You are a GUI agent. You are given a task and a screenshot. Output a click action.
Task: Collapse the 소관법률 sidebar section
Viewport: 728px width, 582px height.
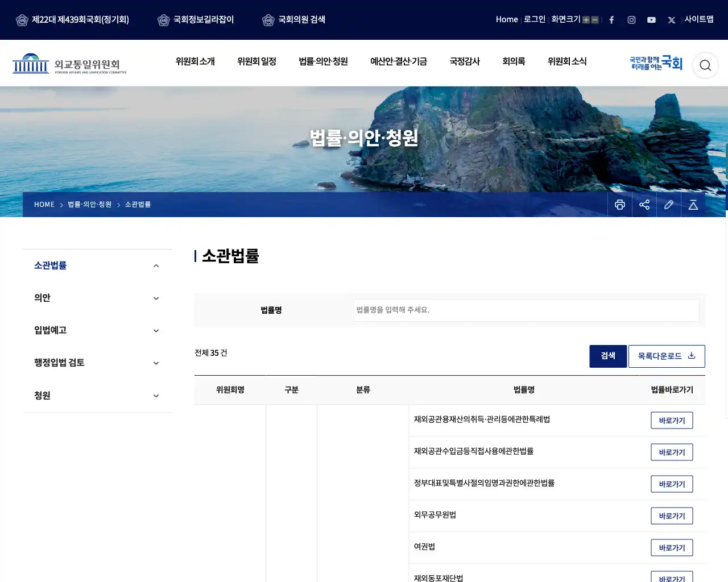[x=97, y=265]
